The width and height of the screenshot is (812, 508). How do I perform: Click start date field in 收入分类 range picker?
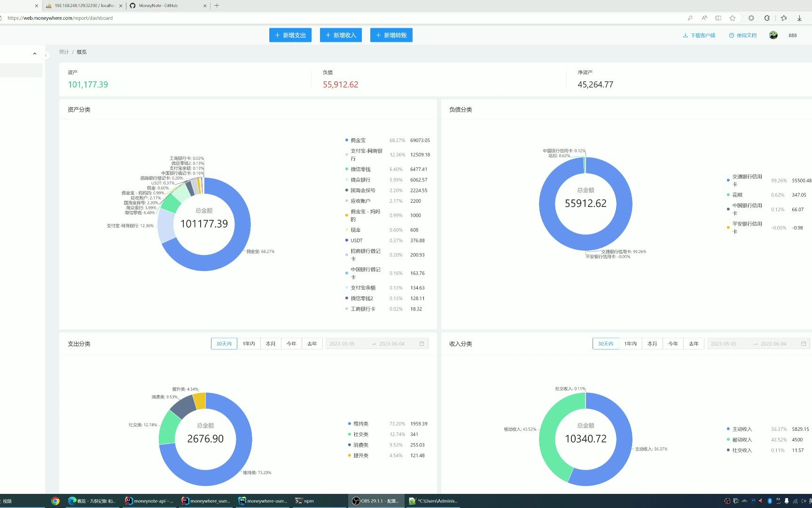point(724,344)
